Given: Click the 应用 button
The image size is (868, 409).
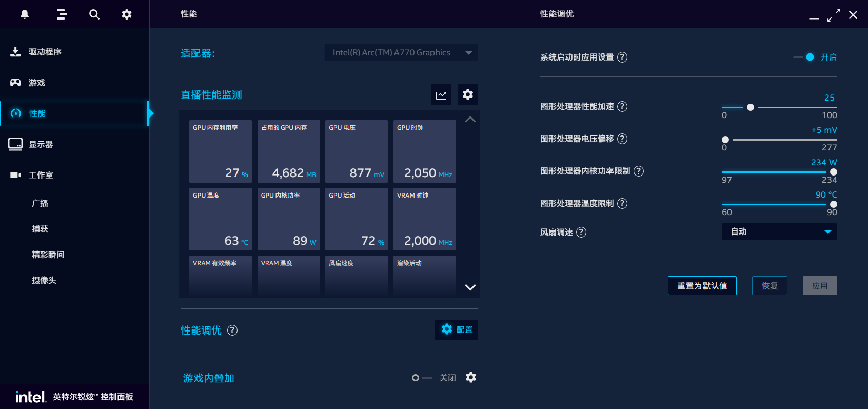Looking at the screenshot, I should [x=820, y=286].
